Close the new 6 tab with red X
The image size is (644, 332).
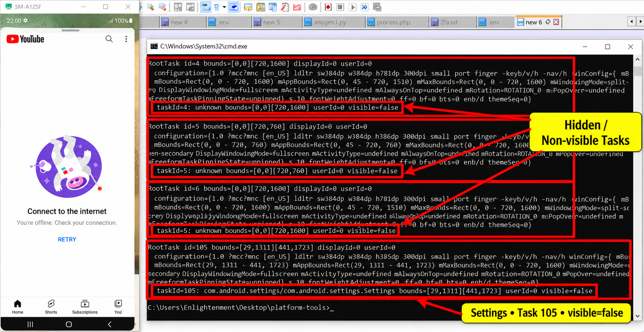click(x=556, y=22)
